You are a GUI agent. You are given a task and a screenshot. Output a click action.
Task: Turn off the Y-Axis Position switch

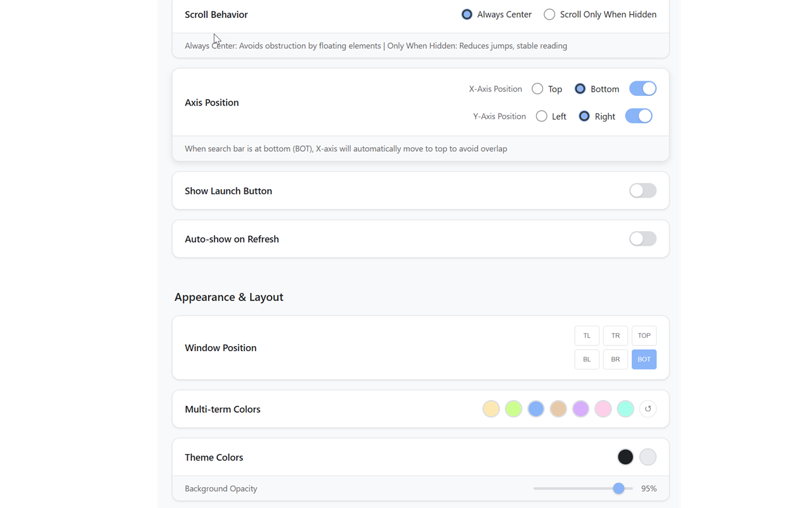pos(639,116)
